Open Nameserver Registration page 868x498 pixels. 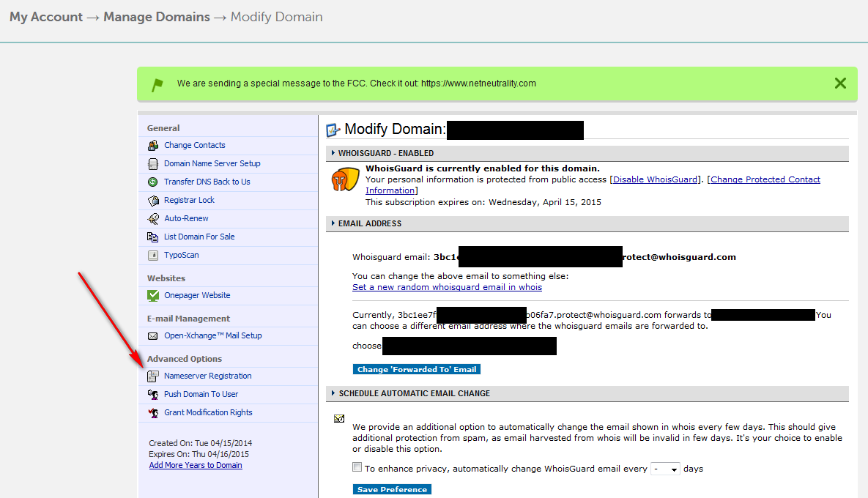[207, 376]
